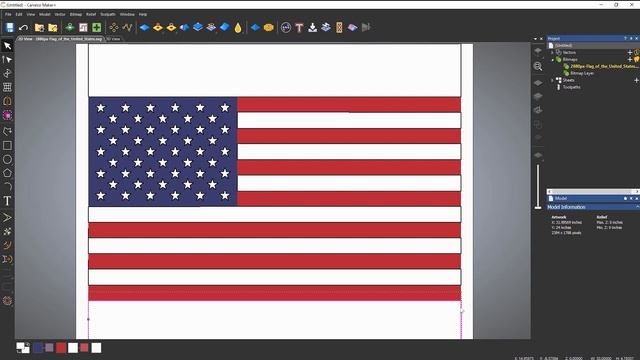Pin the Model panel

click(631, 199)
